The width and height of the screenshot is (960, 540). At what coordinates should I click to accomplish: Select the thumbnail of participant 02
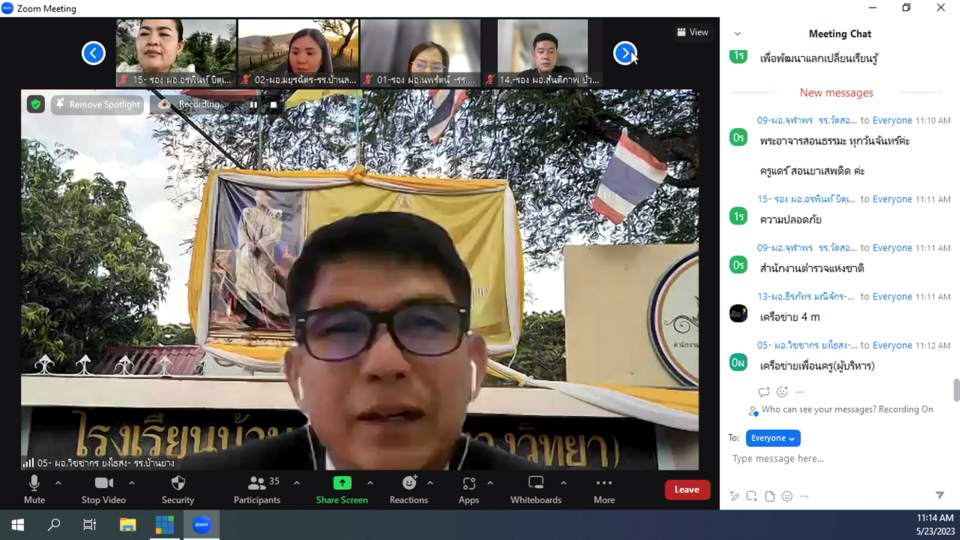click(298, 53)
